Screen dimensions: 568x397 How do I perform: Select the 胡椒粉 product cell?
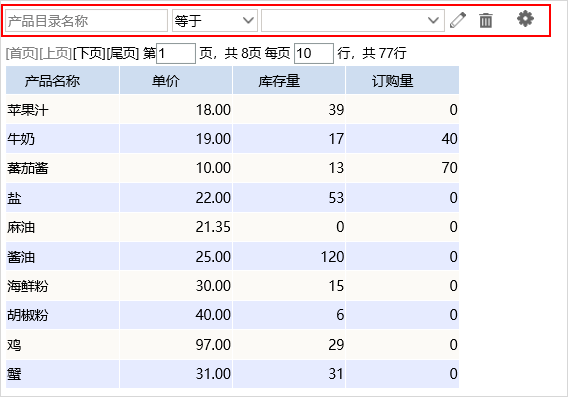coord(62,315)
